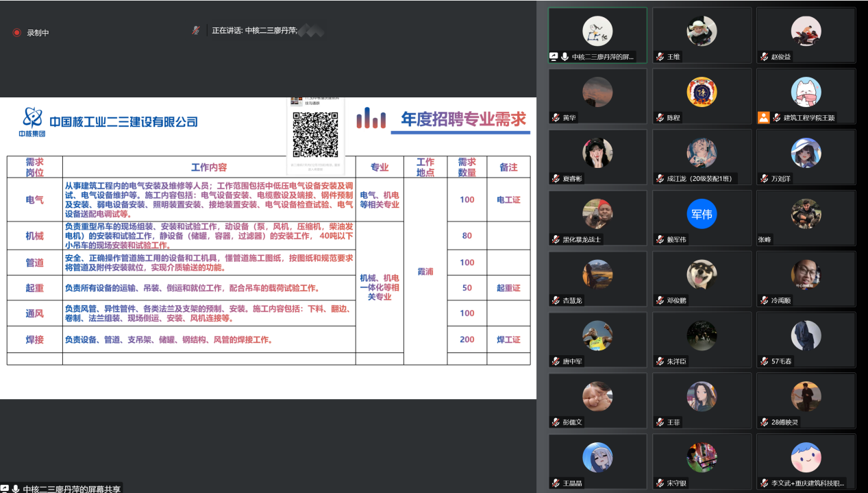
Task: Click muted microphone icon next to 赵俊益
Action: pos(764,57)
